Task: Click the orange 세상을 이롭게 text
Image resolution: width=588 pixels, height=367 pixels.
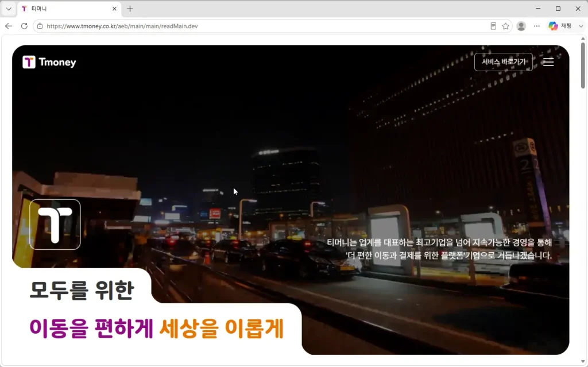Action: coord(221,328)
